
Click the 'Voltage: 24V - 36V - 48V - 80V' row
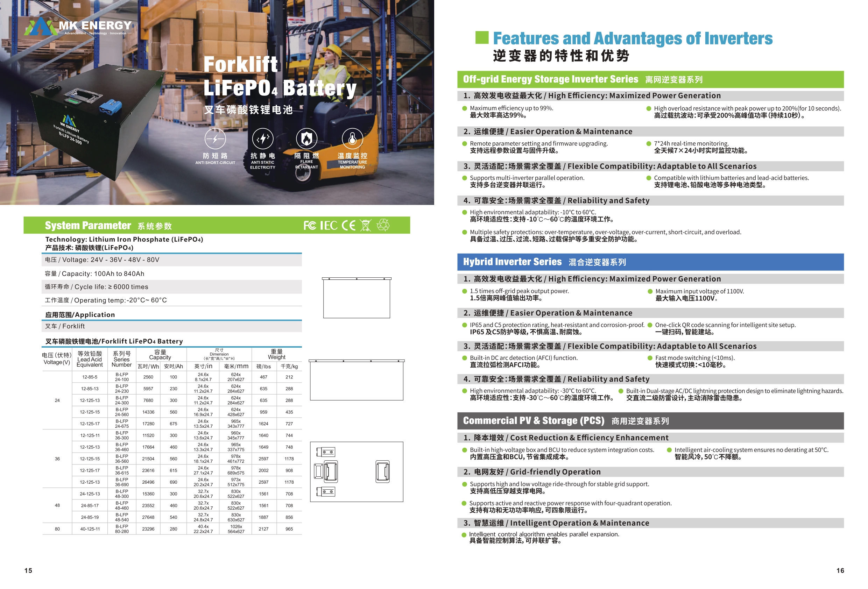pos(172,260)
